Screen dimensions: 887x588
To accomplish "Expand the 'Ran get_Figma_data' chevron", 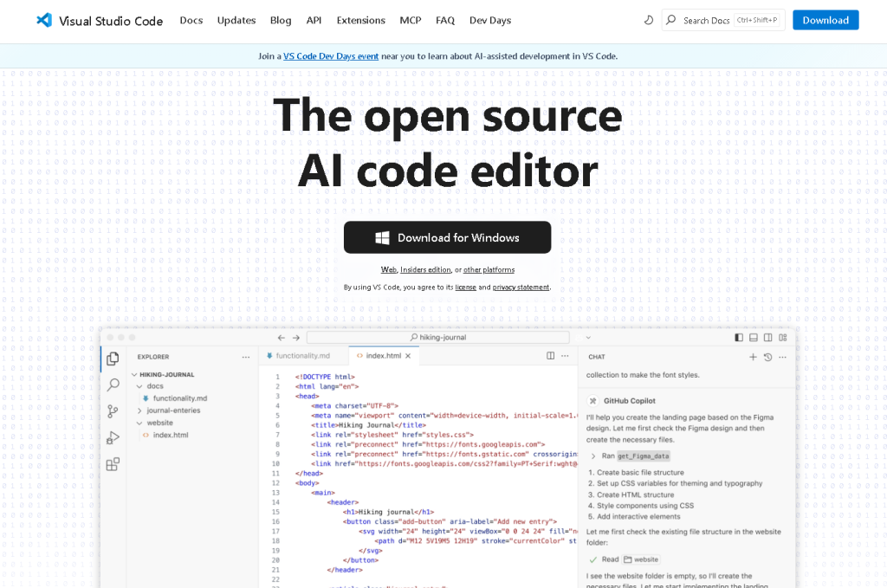I will pos(593,456).
